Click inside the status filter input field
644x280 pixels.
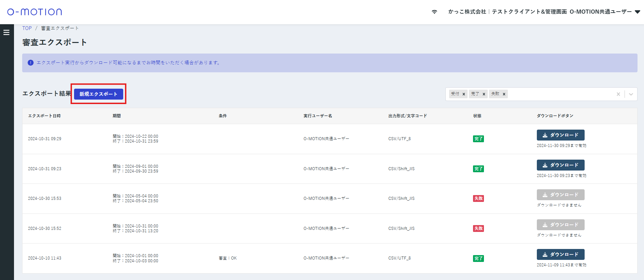tap(560, 94)
